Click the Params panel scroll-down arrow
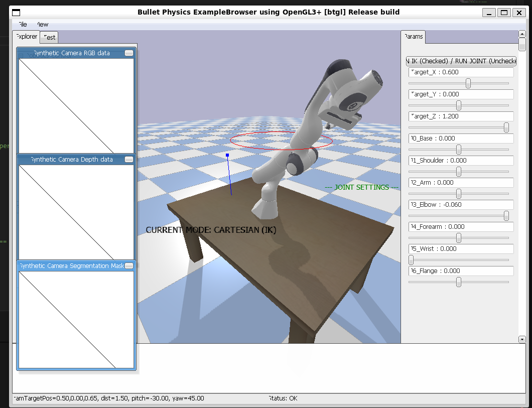532x408 pixels. pos(522,339)
